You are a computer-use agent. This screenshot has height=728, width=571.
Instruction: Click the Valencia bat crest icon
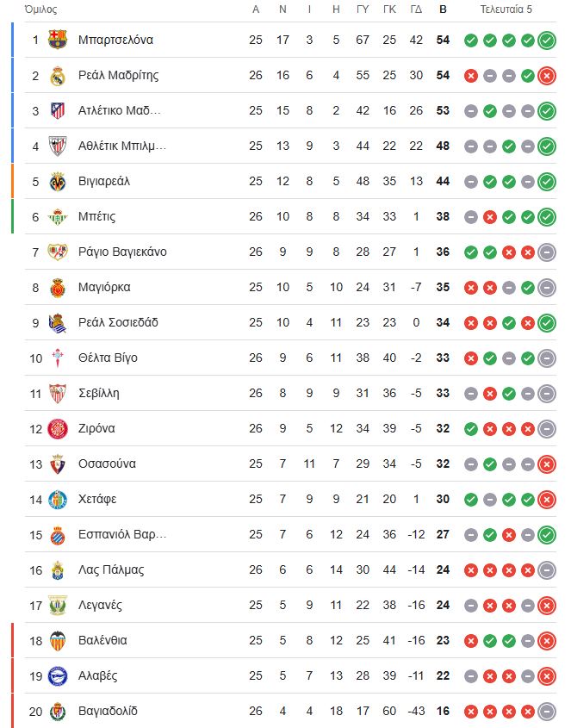(x=58, y=641)
